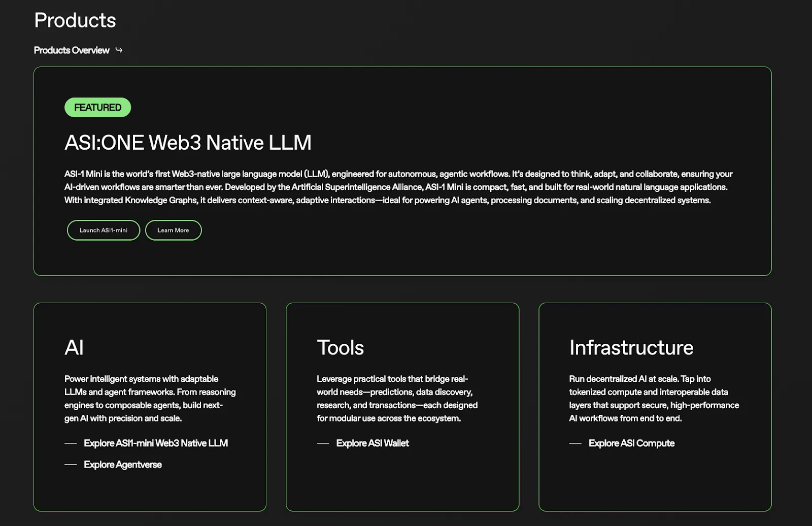The width and height of the screenshot is (812, 526).
Task: Click the Tools card title
Action: click(341, 348)
